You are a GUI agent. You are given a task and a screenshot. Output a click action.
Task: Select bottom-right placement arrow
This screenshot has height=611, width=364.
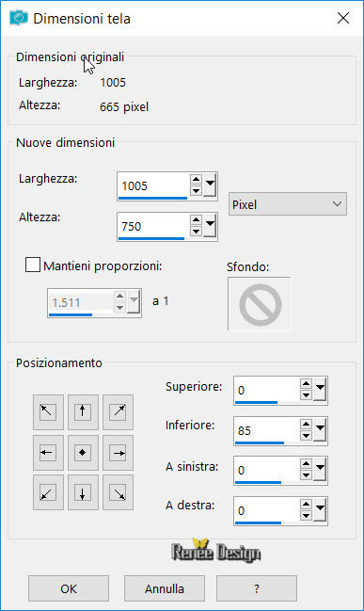click(118, 492)
